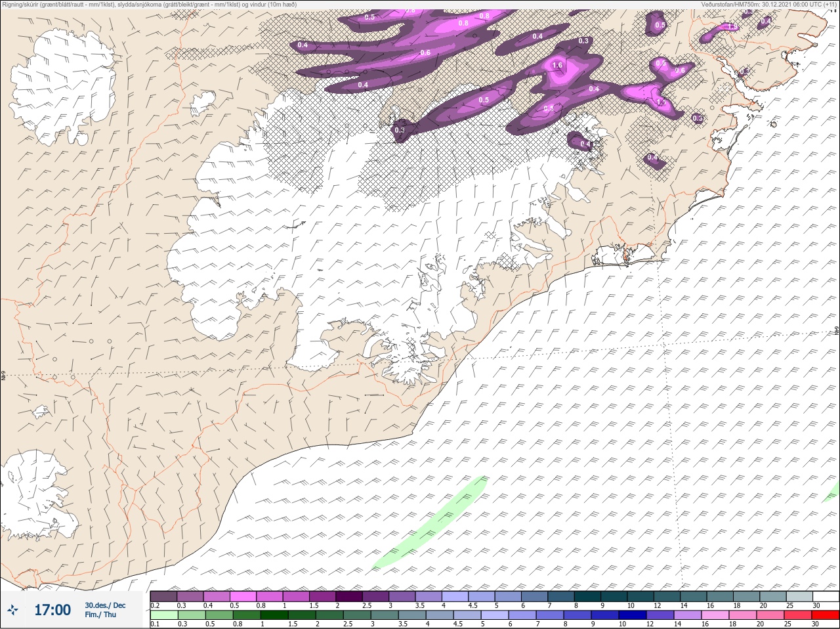Click the 17:00 forecast time

(x=52, y=610)
